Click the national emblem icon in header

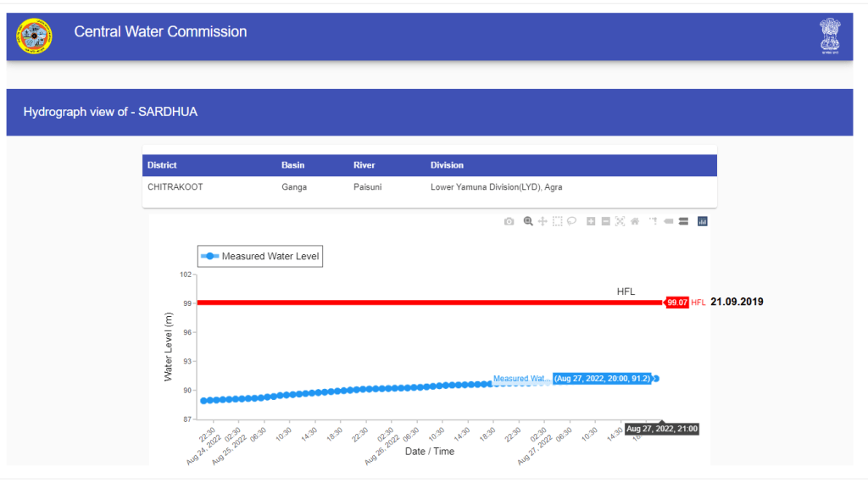830,36
